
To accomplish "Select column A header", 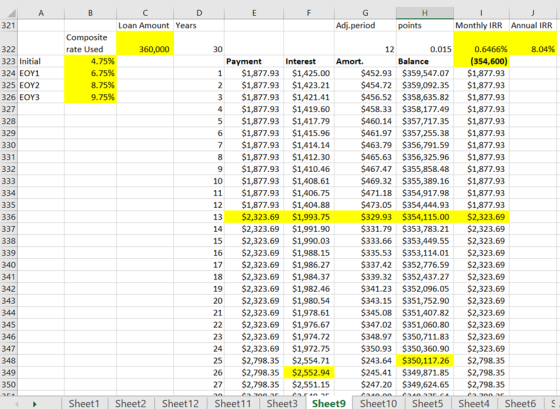I will tap(41, 13).
